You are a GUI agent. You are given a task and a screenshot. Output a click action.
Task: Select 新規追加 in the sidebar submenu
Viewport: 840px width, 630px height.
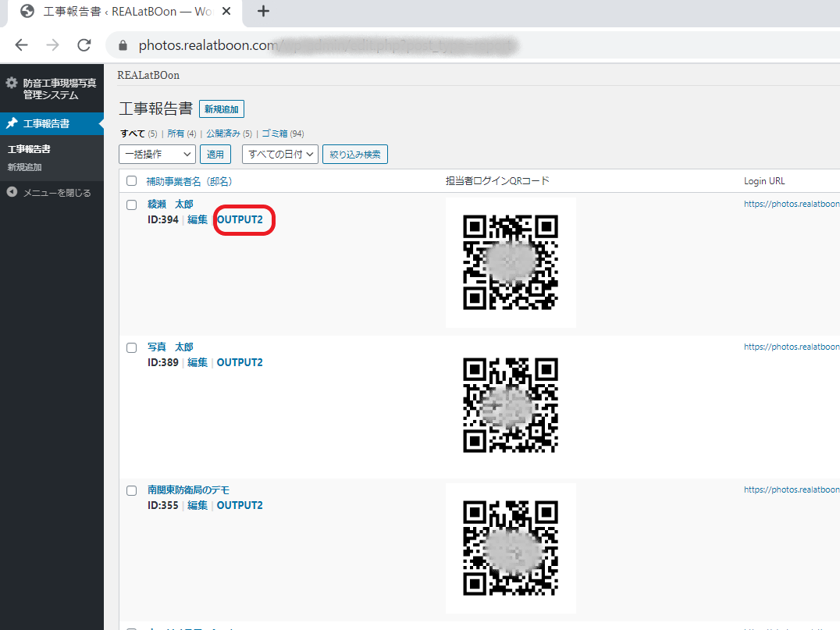25,167
